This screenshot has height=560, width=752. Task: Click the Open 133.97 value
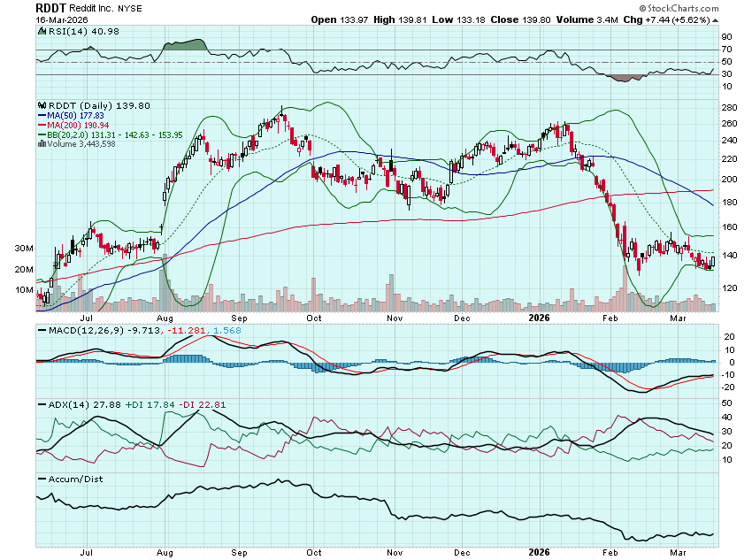(340, 19)
